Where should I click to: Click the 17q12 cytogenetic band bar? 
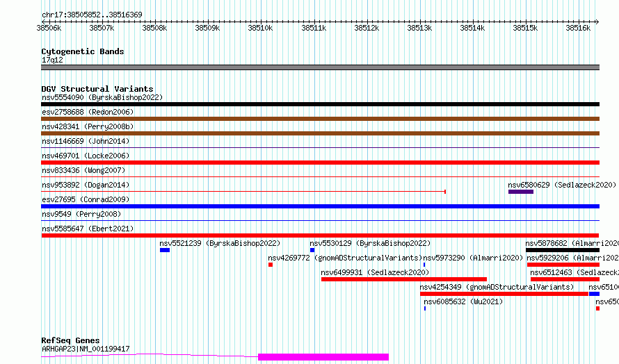point(320,67)
